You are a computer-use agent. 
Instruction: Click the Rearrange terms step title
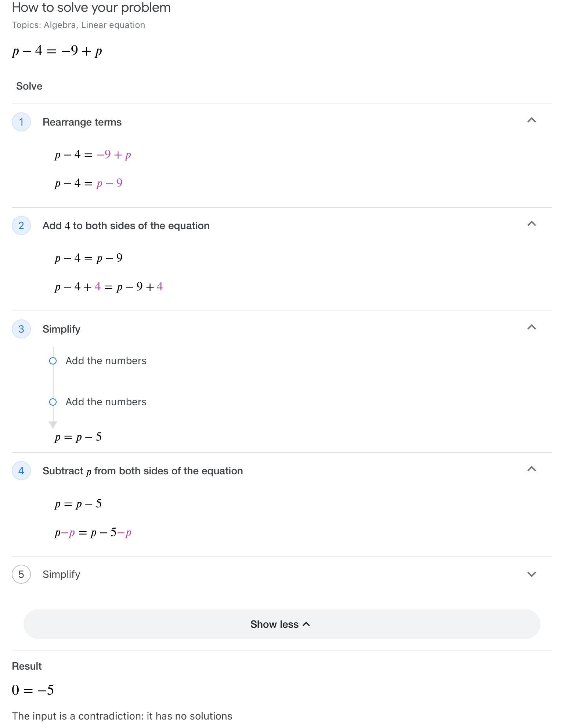[82, 122]
